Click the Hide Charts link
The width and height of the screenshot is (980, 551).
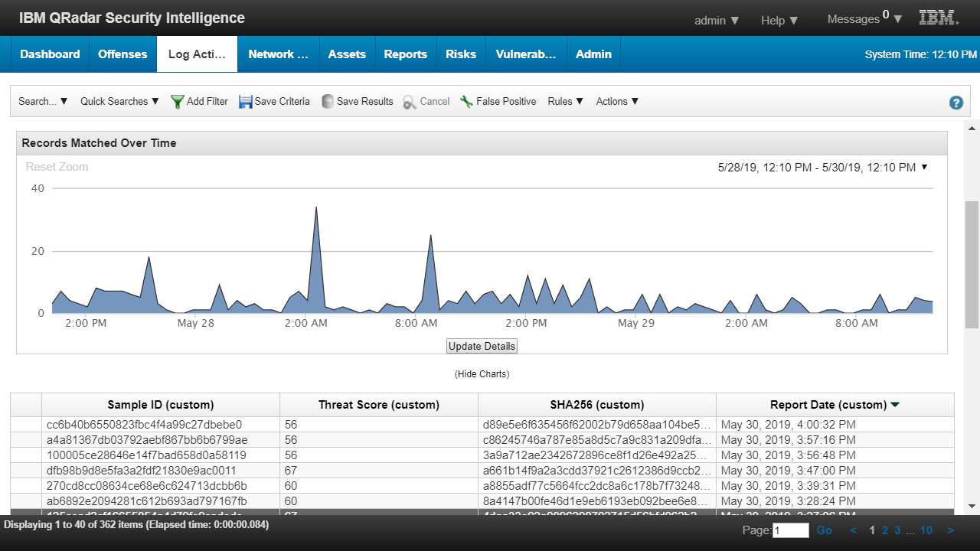pyautogui.click(x=482, y=374)
